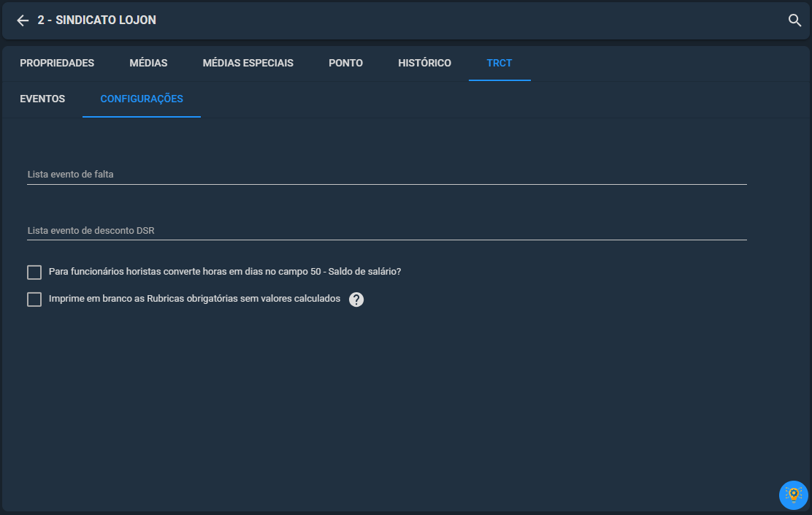Select the Configurações sub-tab
812x515 pixels.
pos(142,99)
